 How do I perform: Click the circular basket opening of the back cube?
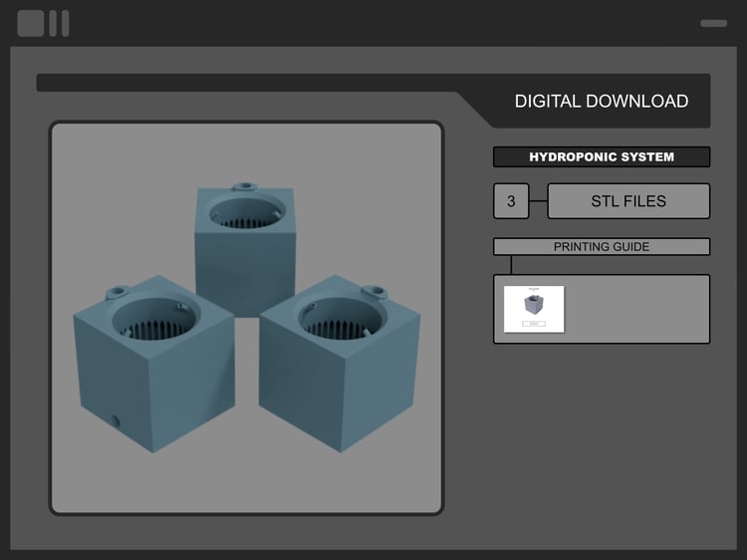click(247, 213)
